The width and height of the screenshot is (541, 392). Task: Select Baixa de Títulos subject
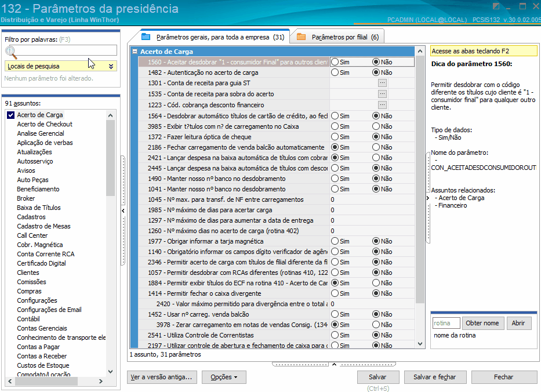click(x=39, y=208)
